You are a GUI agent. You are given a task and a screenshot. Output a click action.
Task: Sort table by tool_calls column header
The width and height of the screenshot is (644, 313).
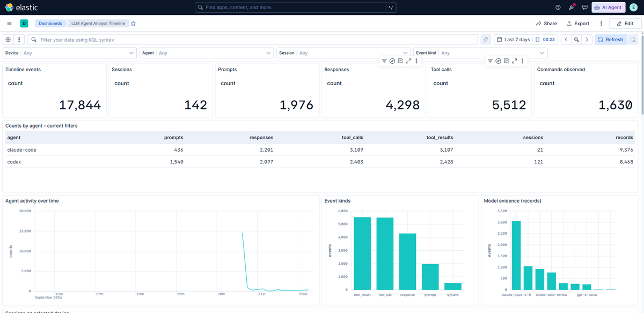352,138
